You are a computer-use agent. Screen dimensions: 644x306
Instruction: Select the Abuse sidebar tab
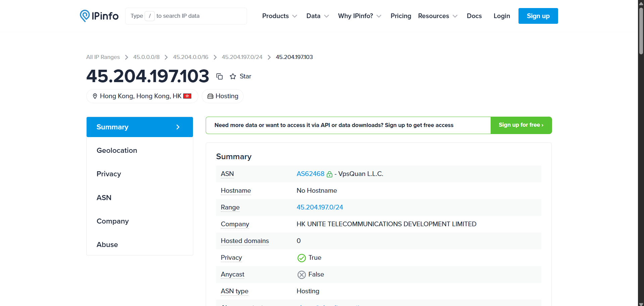[x=140, y=245]
